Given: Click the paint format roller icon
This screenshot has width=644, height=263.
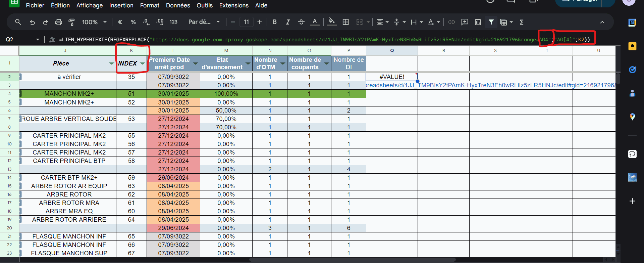Looking at the screenshot, I should click(x=71, y=22).
